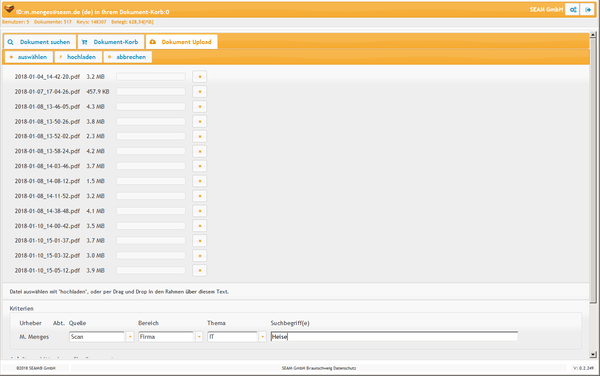The height and width of the screenshot is (376, 600).
Task: Switch to the Dokument-Korb tab
Action: coord(111,42)
